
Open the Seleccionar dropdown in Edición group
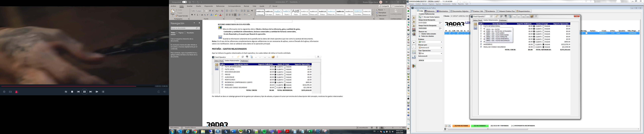pyautogui.click(x=382, y=15)
